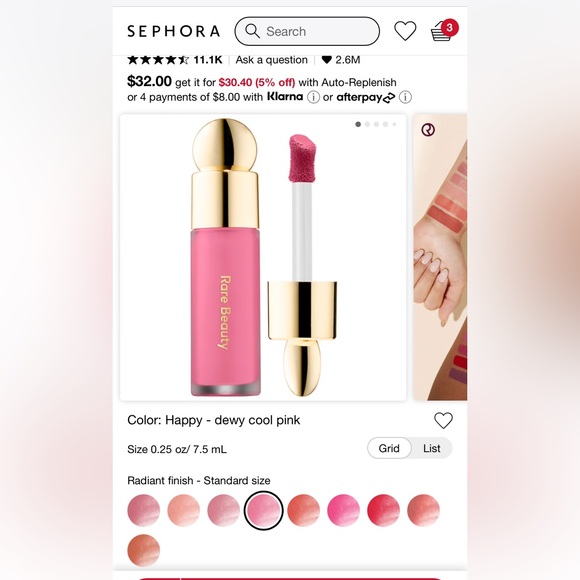
Task: Add Happy shade to loves with heart
Action: [x=443, y=420]
